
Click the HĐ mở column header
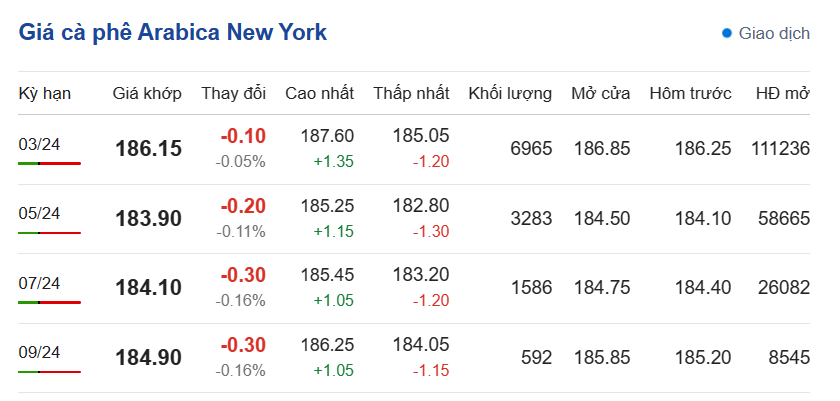[782, 94]
